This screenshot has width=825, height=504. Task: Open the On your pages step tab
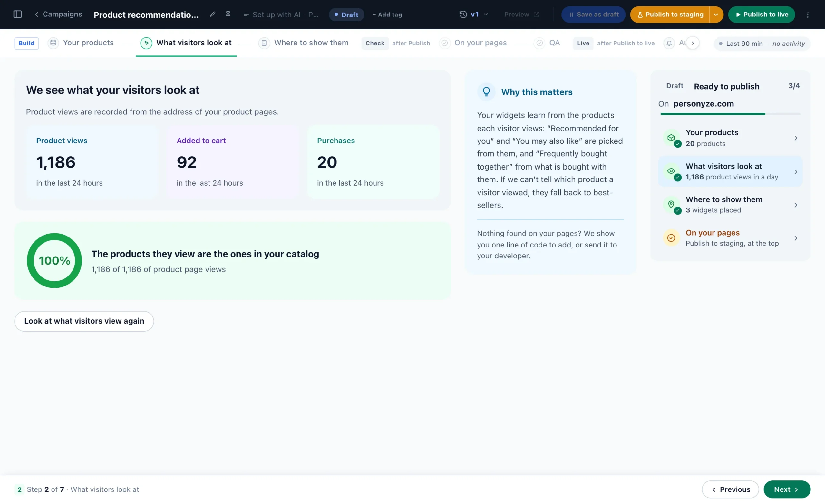point(473,43)
